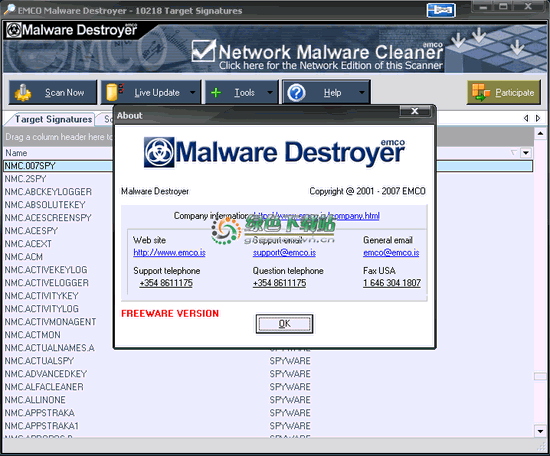Click the Fax USA number 1 646 304 1807
550x456 pixels.
(x=392, y=283)
